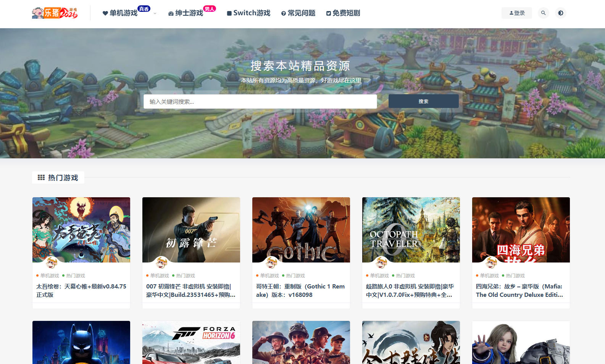Expand the 单机游戏 dropdown chevron

[155, 13]
